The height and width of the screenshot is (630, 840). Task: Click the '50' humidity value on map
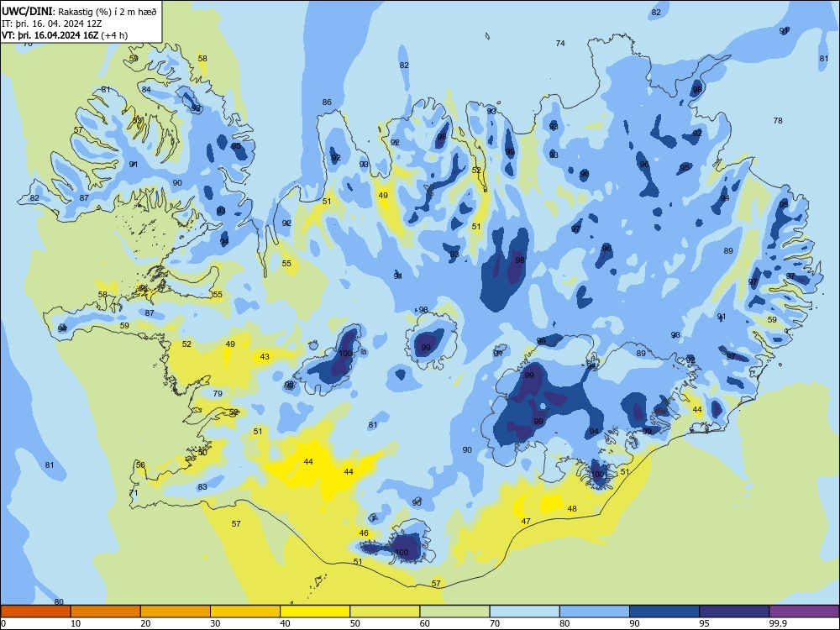(x=202, y=453)
